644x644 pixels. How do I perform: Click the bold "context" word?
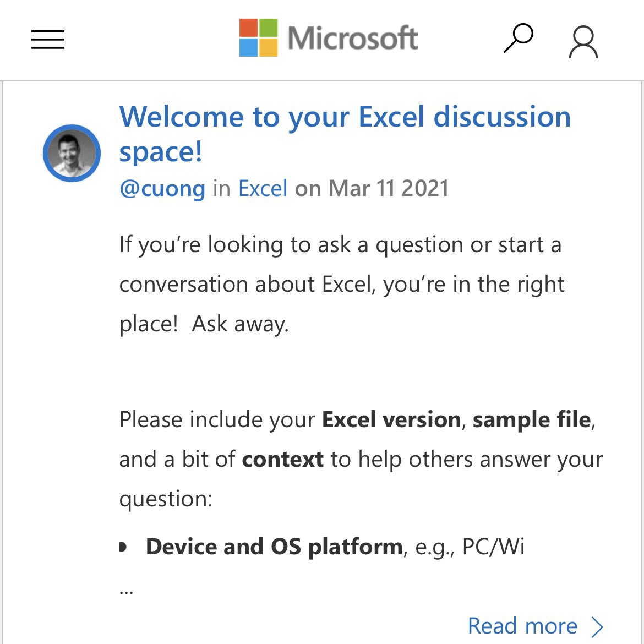click(282, 459)
